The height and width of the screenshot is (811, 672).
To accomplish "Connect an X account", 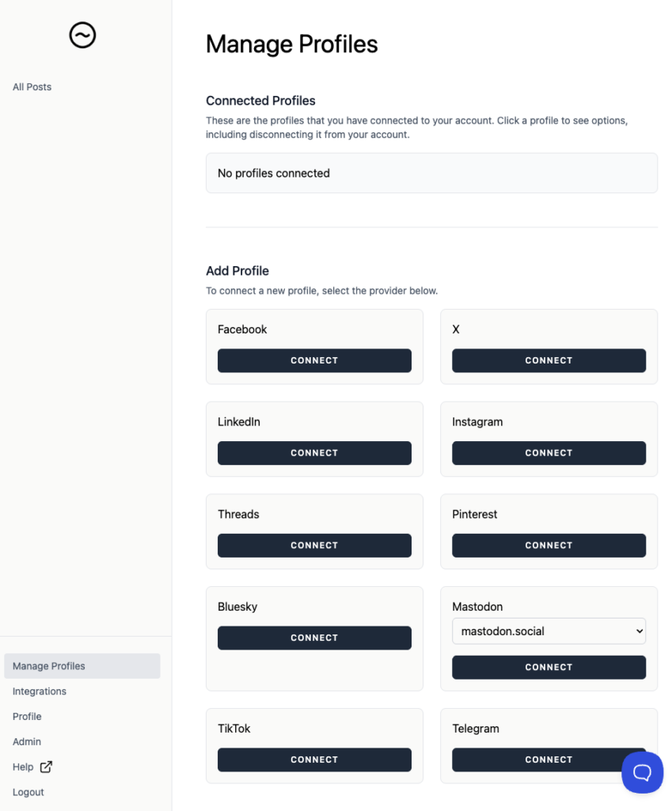I will (549, 360).
